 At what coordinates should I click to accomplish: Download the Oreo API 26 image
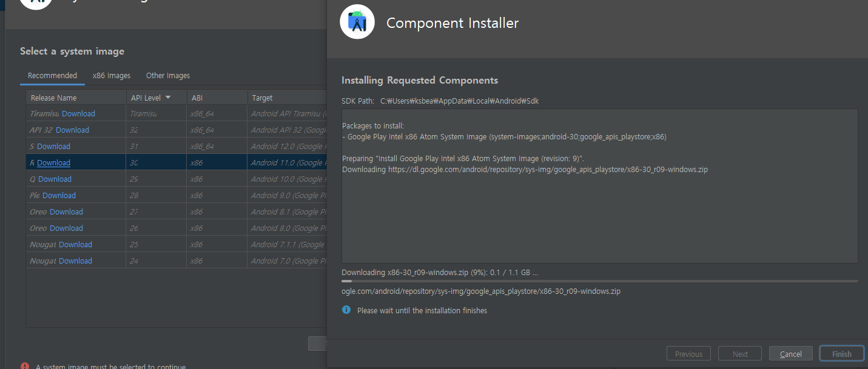(x=66, y=228)
